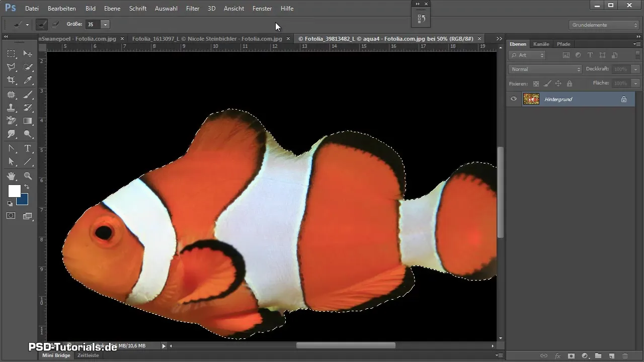Click the Hintergrund layer lock icon

pyautogui.click(x=624, y=99)
